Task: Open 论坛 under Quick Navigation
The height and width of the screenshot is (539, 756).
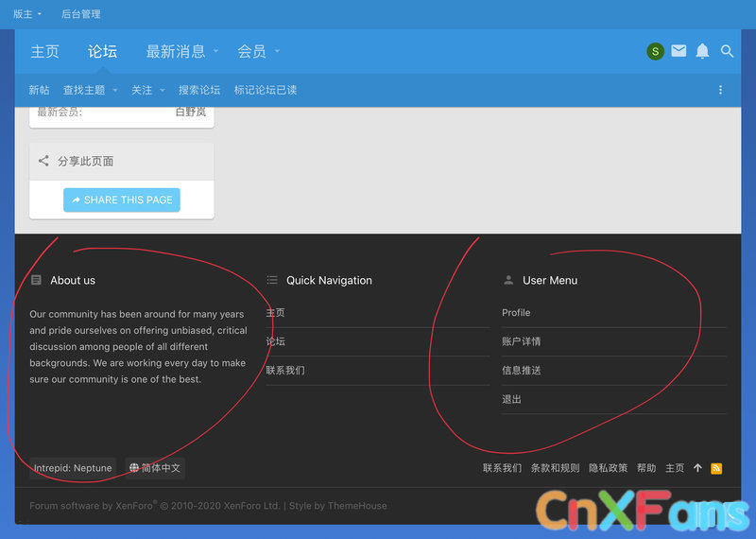Action: (x=276, y=341)
